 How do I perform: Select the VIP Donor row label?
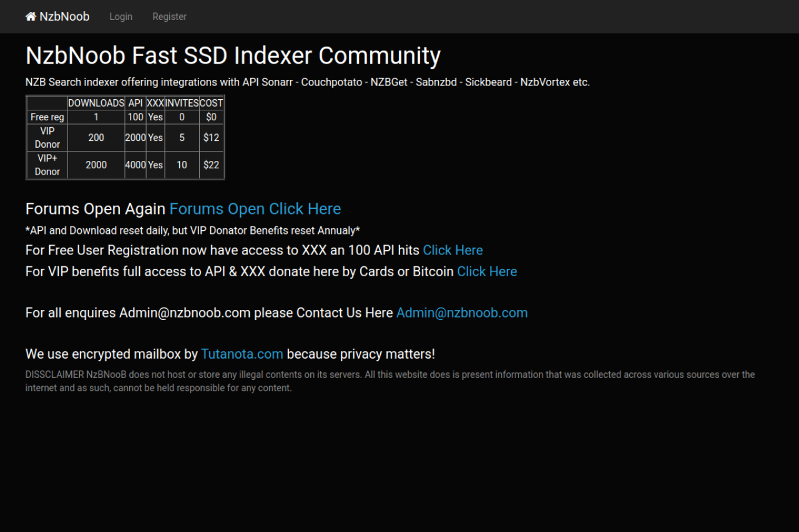pyautogui.click(x=47, y=138)
